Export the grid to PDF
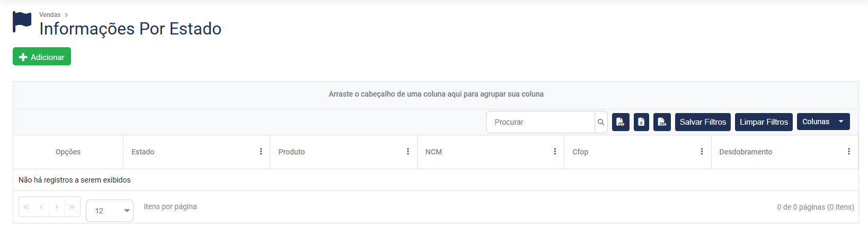Viewport: 868px width, 242px height. click(621, 122)
